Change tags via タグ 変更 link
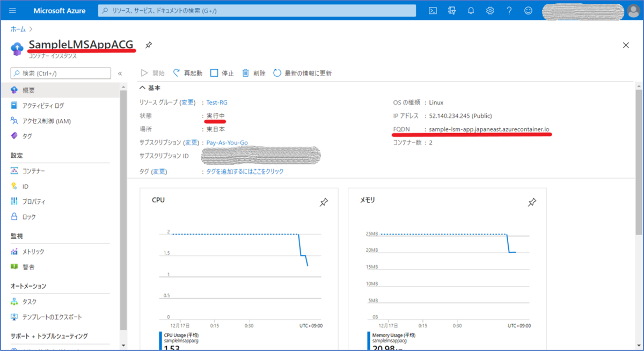This screenshot has width=644, height=351. [x=159, y=171]
